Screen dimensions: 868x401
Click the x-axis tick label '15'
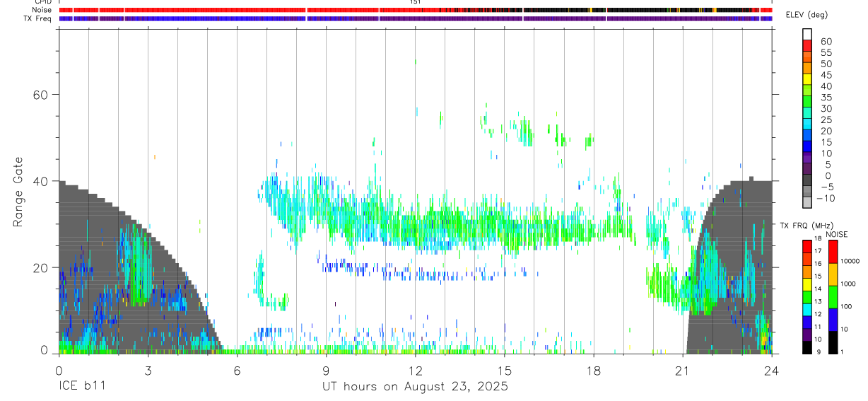(x=504, y=370)
